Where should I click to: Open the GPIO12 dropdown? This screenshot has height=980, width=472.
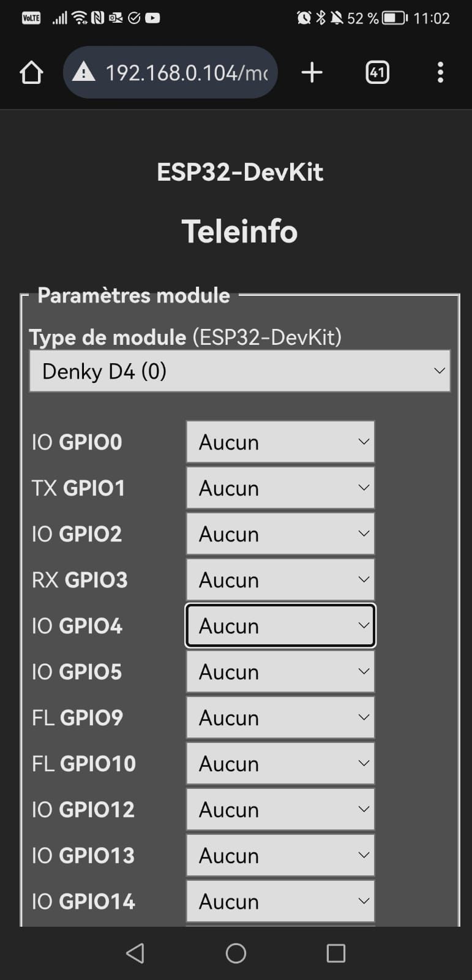pos(280,810)
